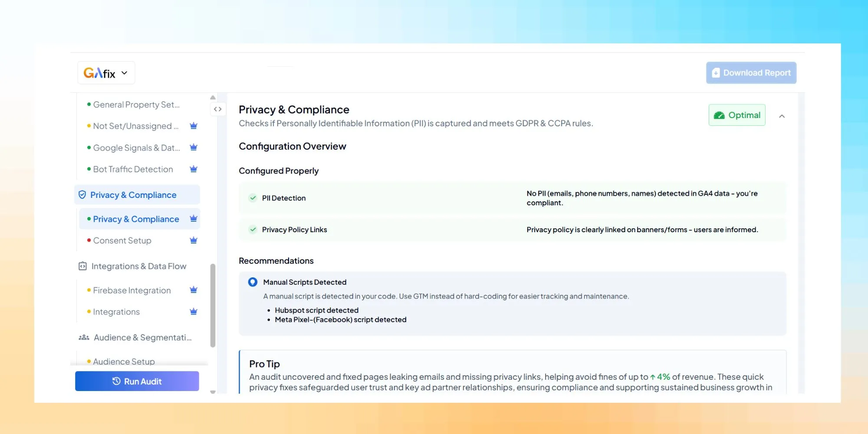The width and height of the screenshot is (868, 434).
Task: Click the gauge icon inside the Optimal badge
Action: pyautogui.click(x=720, y=115)
